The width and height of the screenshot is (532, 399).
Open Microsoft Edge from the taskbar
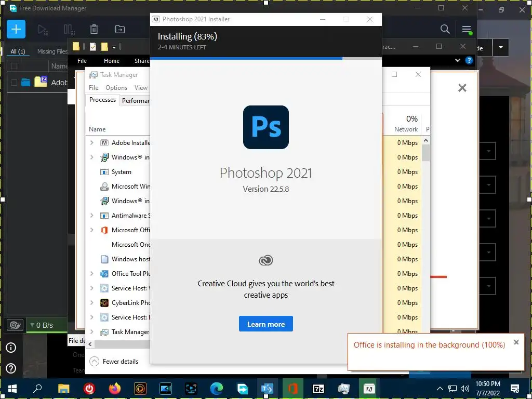[217, 389]
